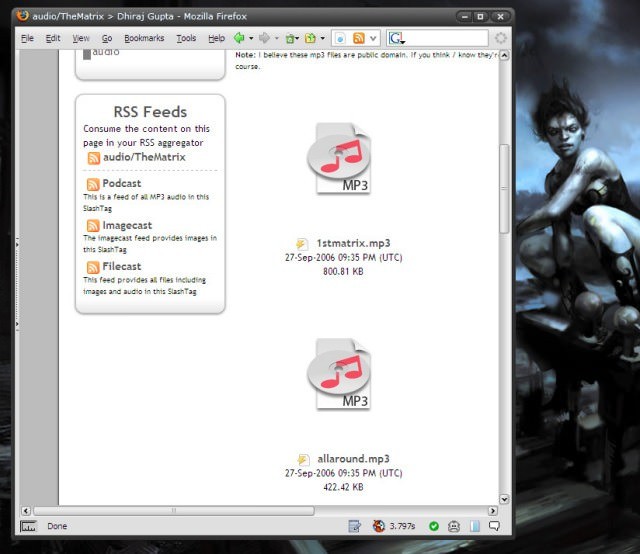Click the loading throbber icon

500,38
